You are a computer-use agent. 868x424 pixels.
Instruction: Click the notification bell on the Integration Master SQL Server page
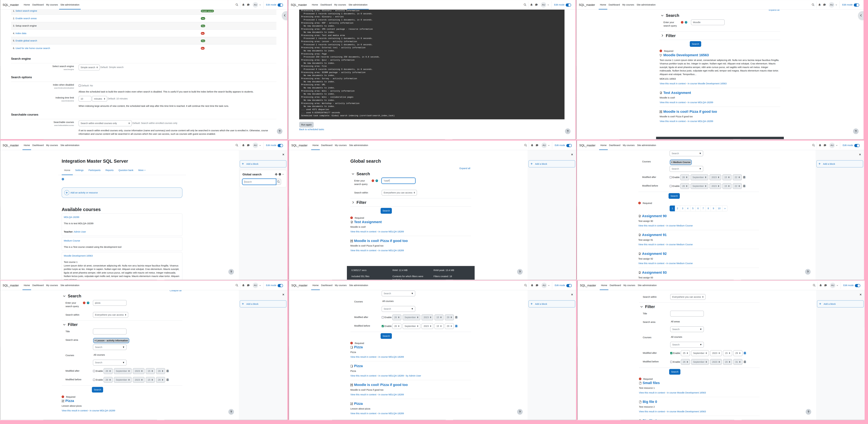pos(243,145)
